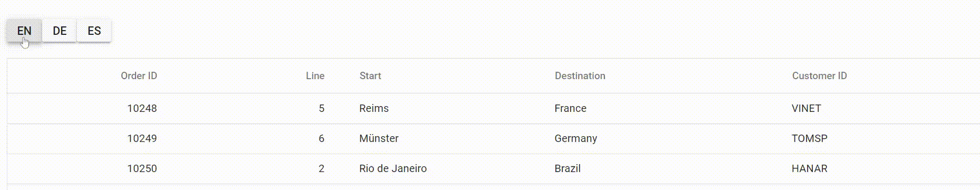Switch language to DE
Screen dimensions: 980x190
click(60, 31)
